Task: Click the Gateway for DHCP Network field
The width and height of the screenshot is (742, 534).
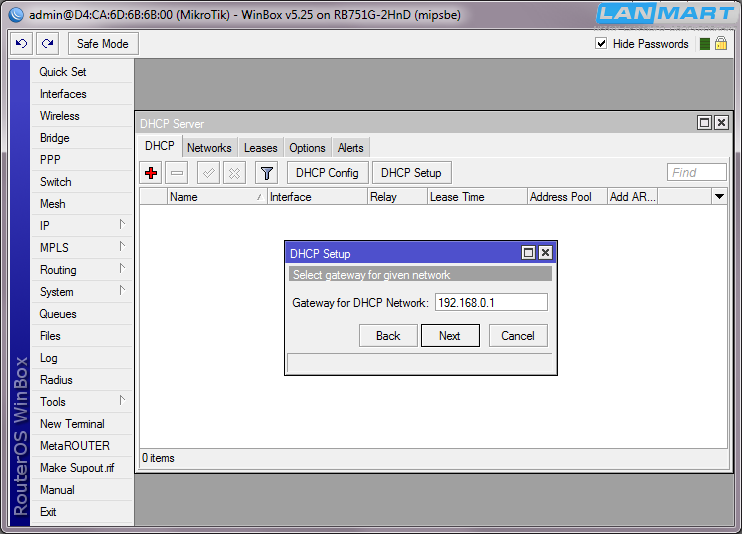Action: click(x=491, y=303)
